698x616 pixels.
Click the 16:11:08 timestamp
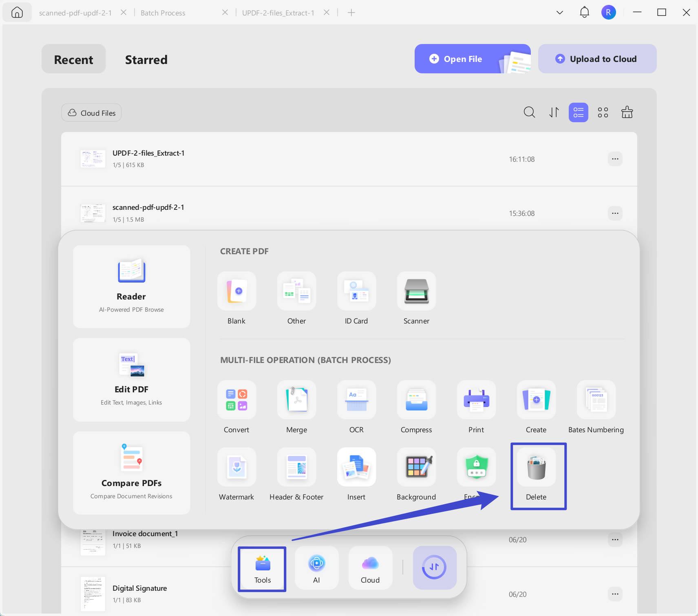coord(521,159)
